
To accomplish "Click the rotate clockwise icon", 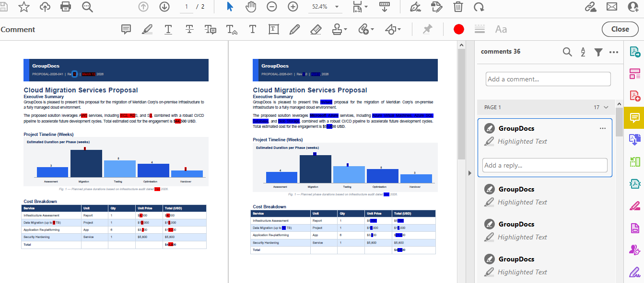I will pos(479,7).
